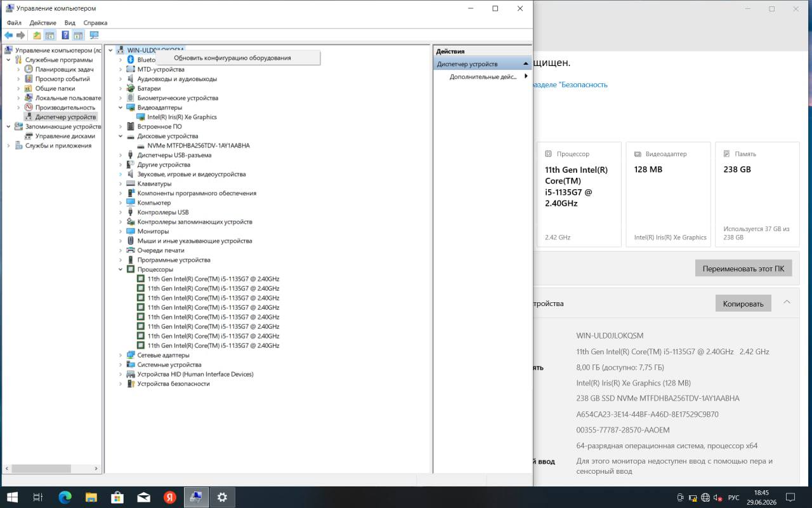The width and height of the screenshot is (812, 508).
Task: Click the Другие устройства icon
Action: [x=131, y=164]
